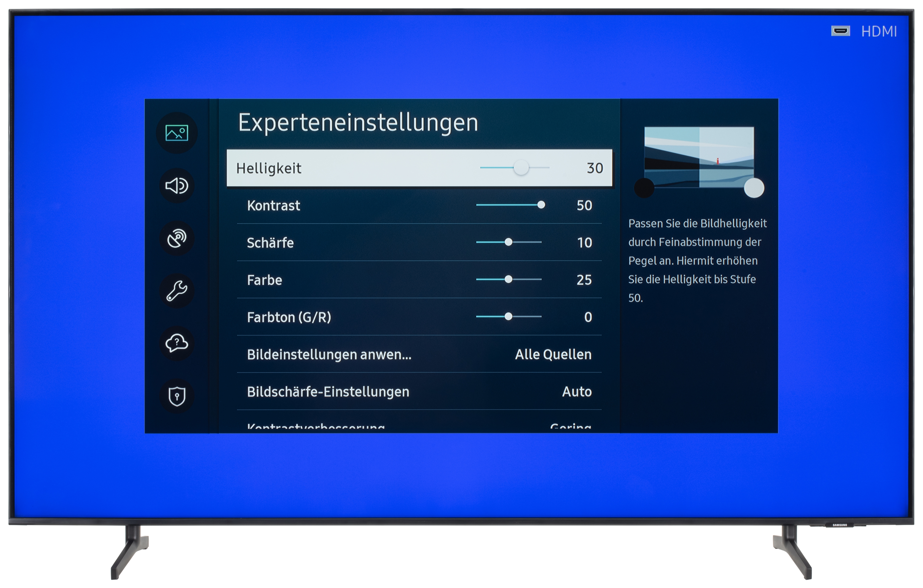
Task: Click the Kontrast slider at value 50
Action: tap(542, 205)
